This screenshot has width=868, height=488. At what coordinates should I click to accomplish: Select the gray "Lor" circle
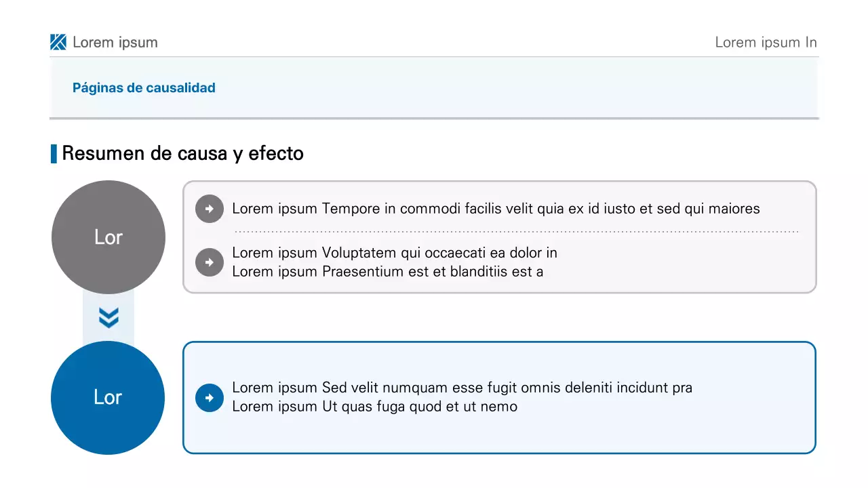tap(108, 237)
